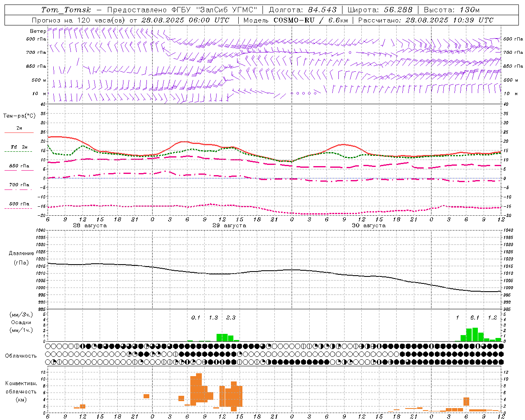Viewport: 525px width, 420px height.
Task: Select the Модель COSMO-RU / 6.6км text
Action: [x=296, y=20]
